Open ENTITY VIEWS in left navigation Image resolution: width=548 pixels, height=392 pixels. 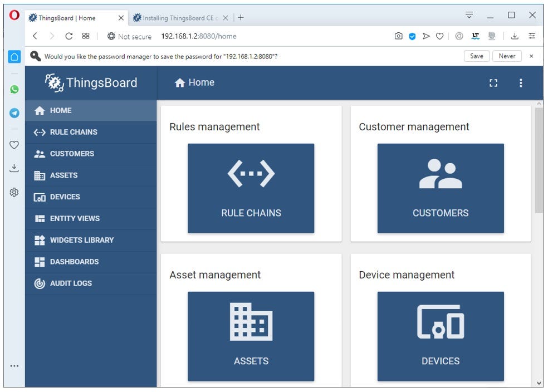[x=91, y=219]
